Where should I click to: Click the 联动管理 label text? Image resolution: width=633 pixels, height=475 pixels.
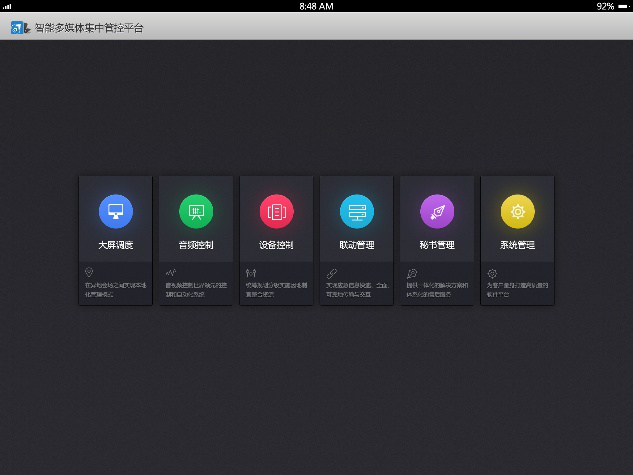pyautogui.click(x=356, y=245)
